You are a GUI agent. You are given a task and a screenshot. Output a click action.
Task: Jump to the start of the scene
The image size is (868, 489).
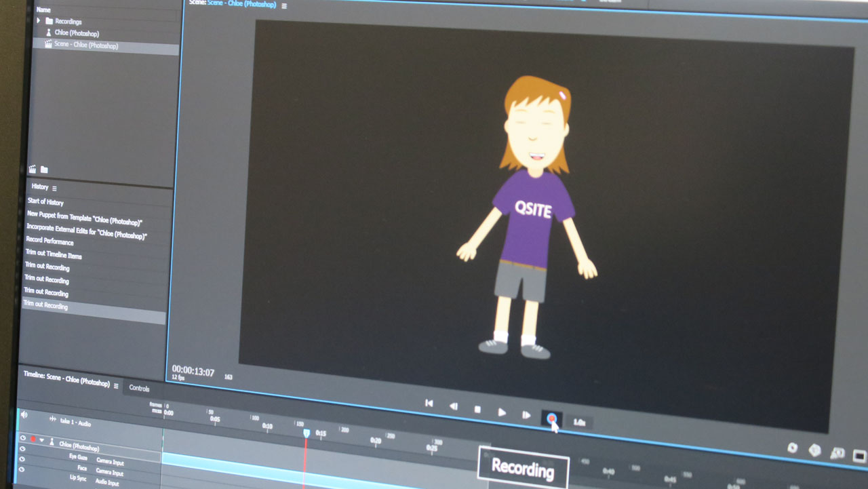(x=429, y=403)
